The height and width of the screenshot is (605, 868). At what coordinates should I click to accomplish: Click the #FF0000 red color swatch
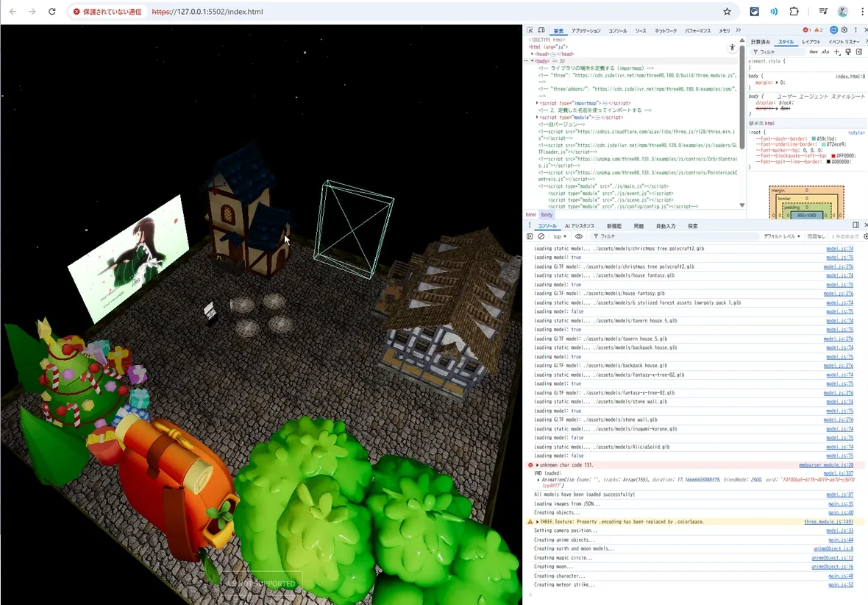833,155
